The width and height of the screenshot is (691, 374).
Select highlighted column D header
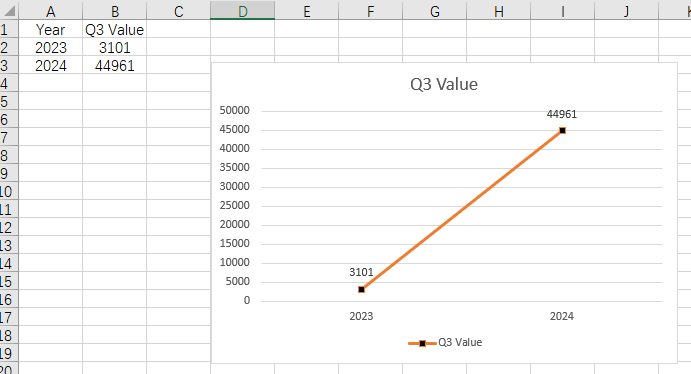[x=242, y=10]
